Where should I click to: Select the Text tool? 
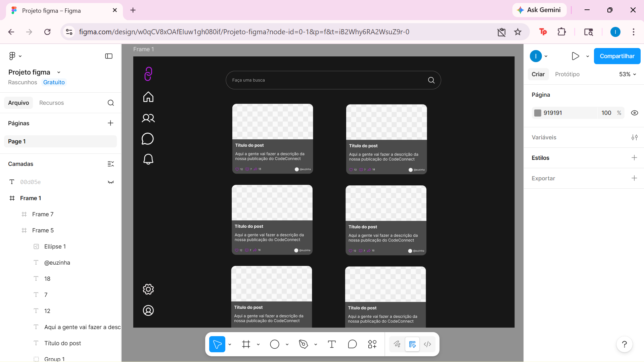[x=332, y=344]
